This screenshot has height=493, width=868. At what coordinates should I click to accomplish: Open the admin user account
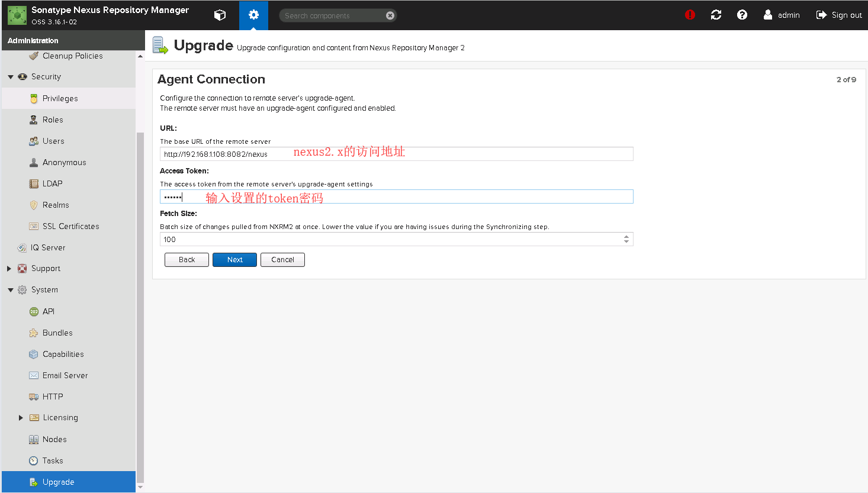click(x=782, y=15)
